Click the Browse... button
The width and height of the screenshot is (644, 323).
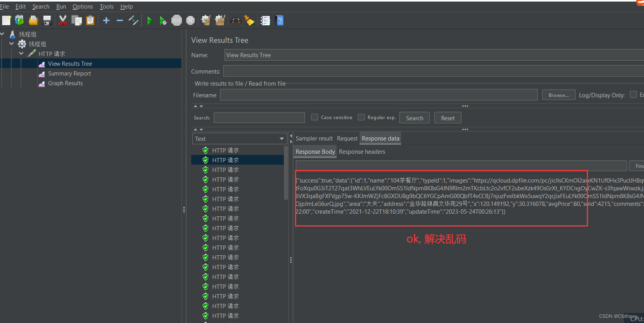558,95
